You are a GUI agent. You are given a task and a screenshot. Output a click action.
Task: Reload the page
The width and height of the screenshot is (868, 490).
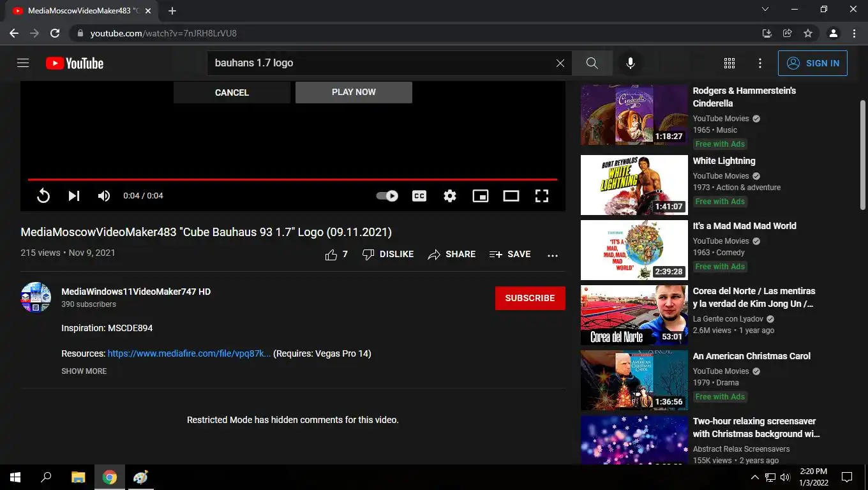(55, 33)
